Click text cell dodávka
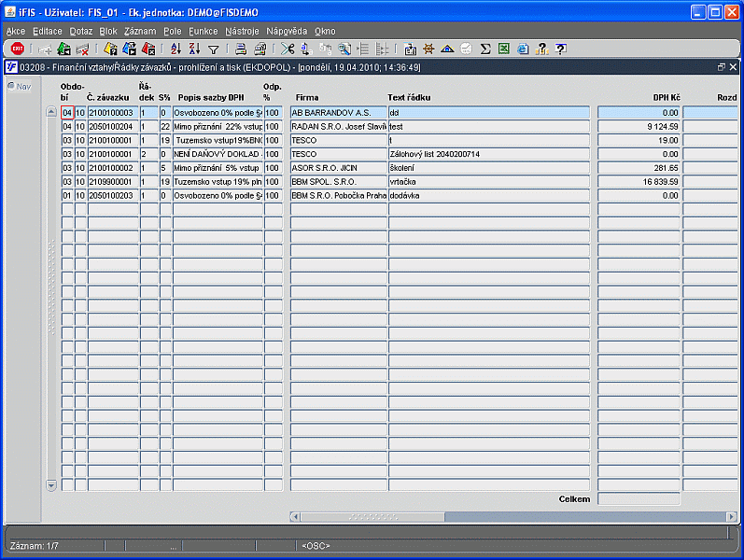This screenshot has height=560, width=744. (489, 195)
